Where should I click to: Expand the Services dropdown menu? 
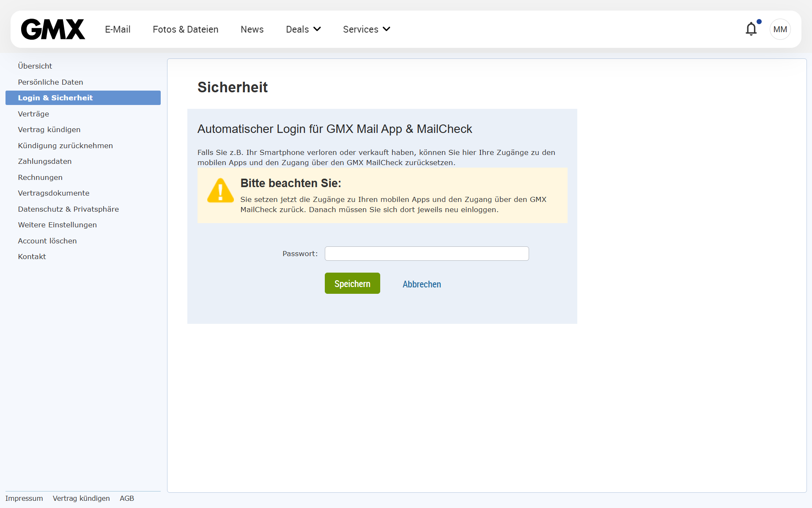[366, 29]
